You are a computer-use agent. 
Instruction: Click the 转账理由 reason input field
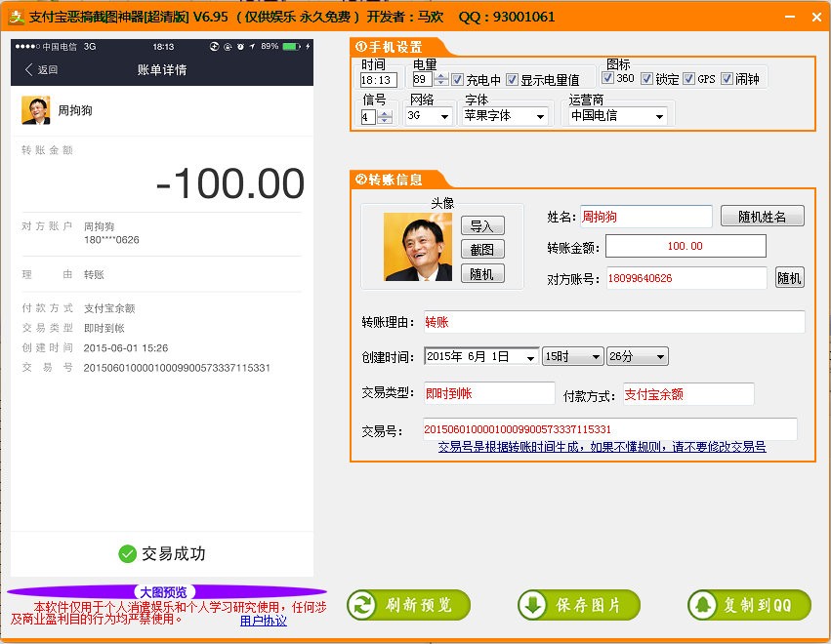pos(614,322)
